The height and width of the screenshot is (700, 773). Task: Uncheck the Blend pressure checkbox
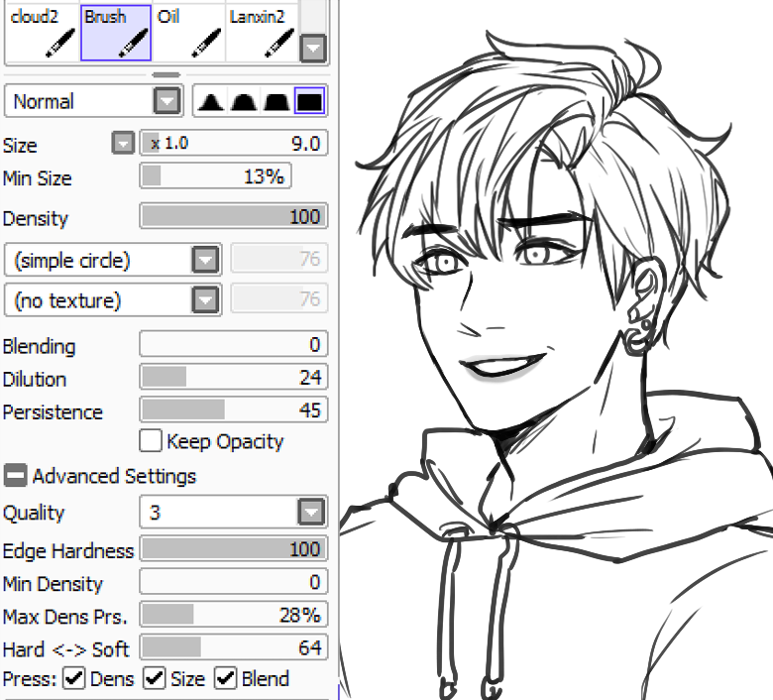click(x=225, y=678)
